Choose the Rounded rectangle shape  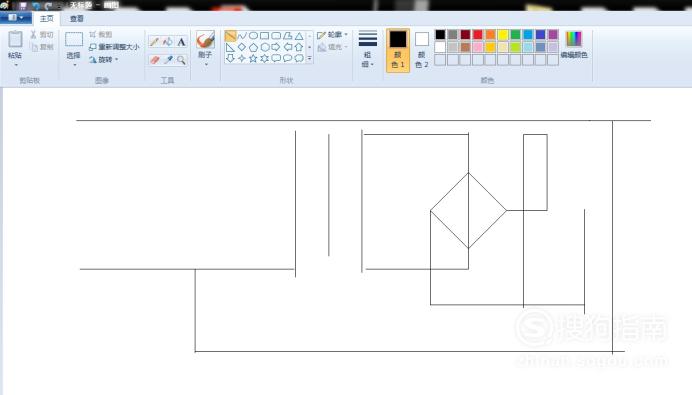(x=276, y=36)
